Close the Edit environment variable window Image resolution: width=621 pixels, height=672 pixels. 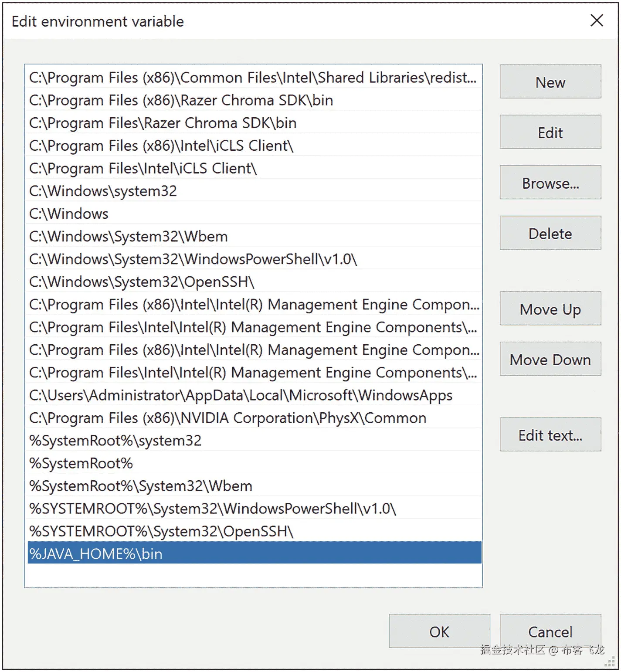click(x=597, y=20)
